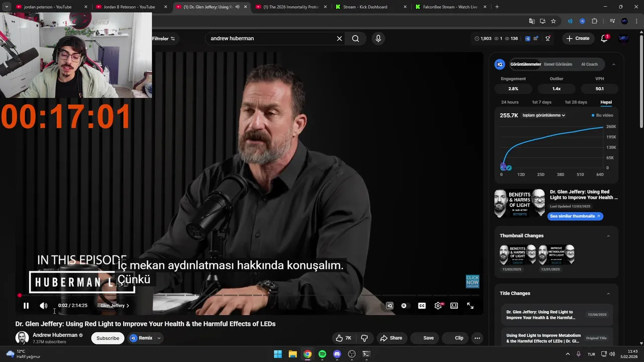Open more actions three-dot menu under video

tap(477, 338)
